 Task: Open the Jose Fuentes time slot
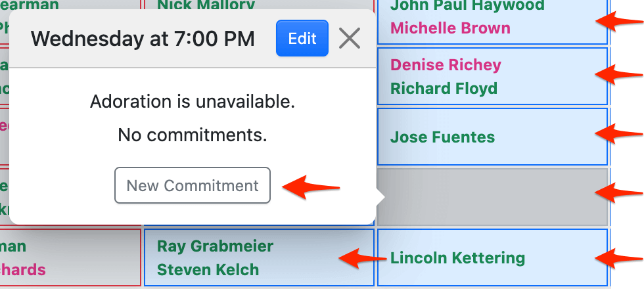[x=443, y=137]
